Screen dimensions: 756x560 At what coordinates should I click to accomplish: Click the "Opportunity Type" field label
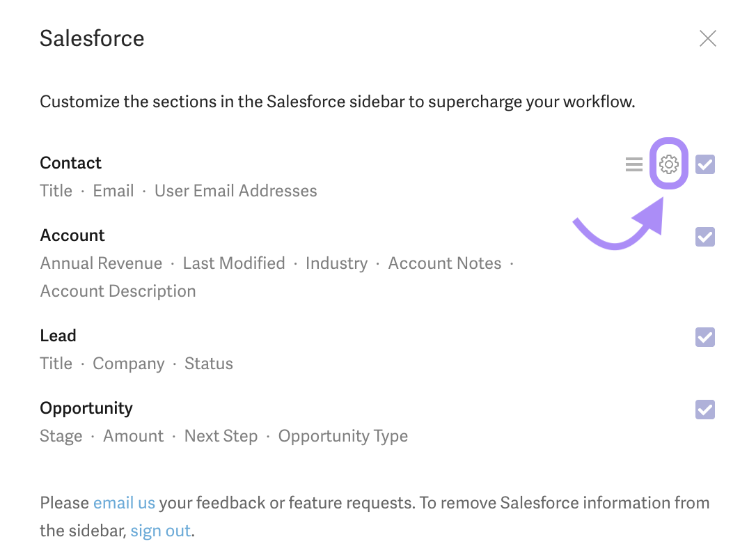tap(342, 436)
